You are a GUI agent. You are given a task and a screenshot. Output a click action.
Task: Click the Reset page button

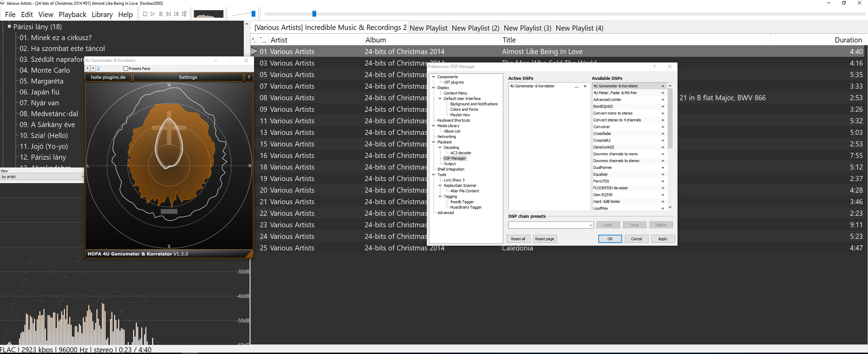pos(544,239)
